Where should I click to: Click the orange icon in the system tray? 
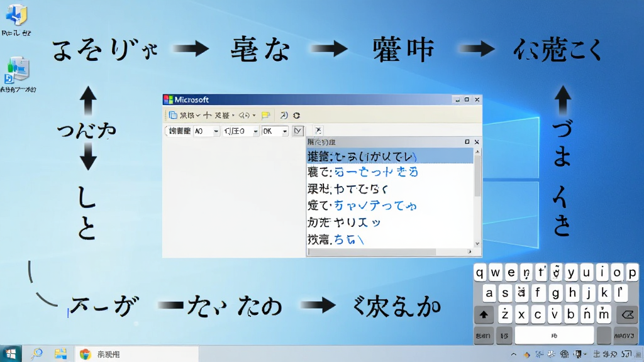pyautogui.click(x=526, y=354)
